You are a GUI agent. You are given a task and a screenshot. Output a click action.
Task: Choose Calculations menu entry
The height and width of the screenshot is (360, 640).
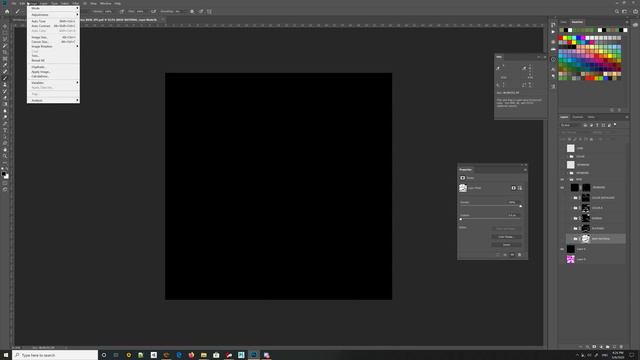(x=53, y=76)
